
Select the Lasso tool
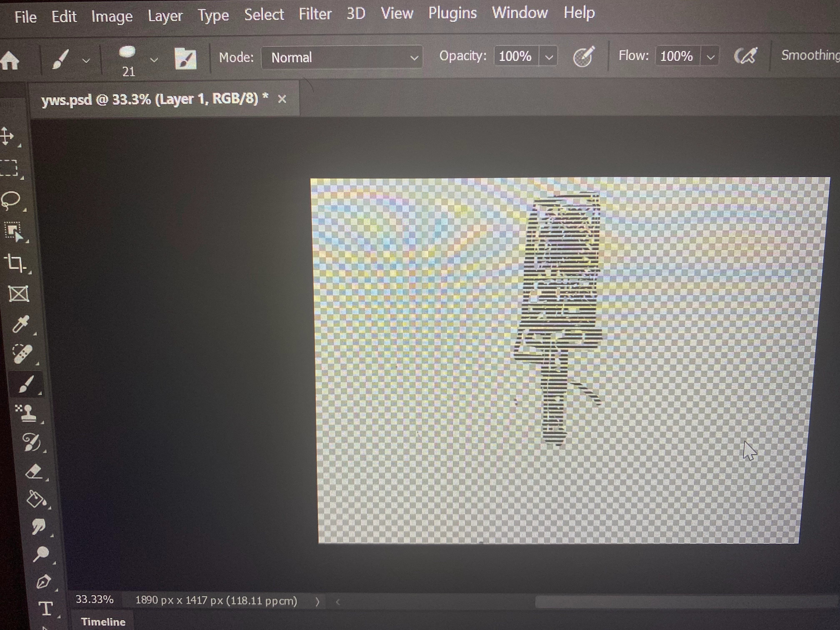(11, 199)
